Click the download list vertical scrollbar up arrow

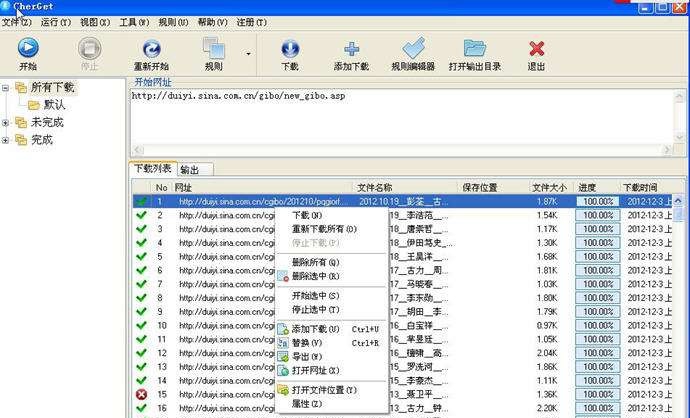[x=679, y=201]
